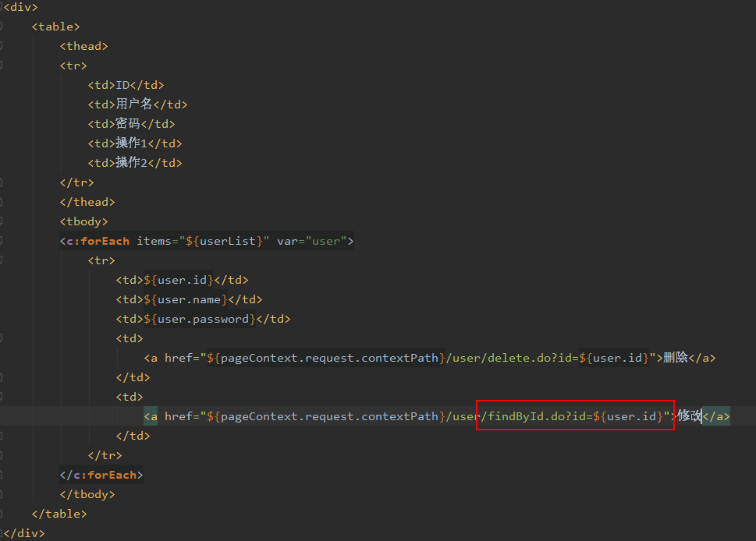Click the </td> tag below the findById.do link
Image resolution: width=756 pixels, height=541 pixels.
pyautogui.click(x=133, y=436)
